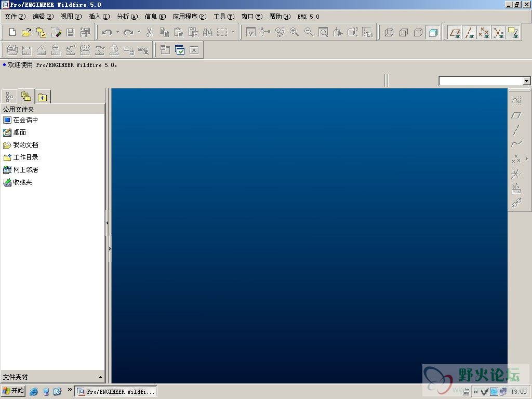Click the Activate Window toolbar icon
532x399 pixels.
(179, 50)
